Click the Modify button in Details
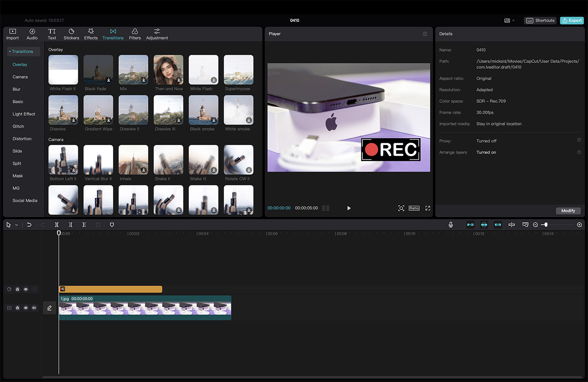The width and height of the screenshot is (588, 382). 568,211
